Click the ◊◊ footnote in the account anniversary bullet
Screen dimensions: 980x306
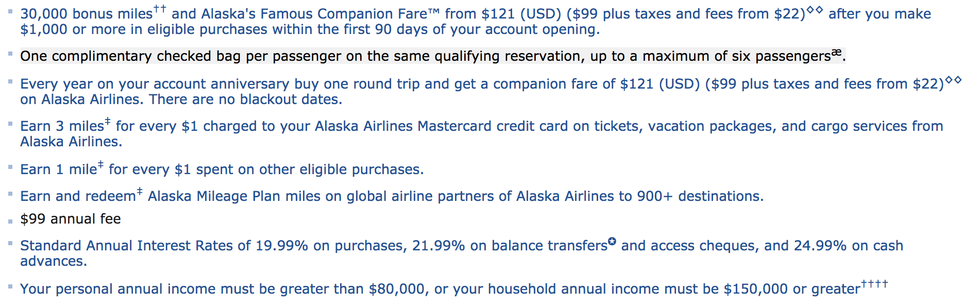(x=954, y=80)
